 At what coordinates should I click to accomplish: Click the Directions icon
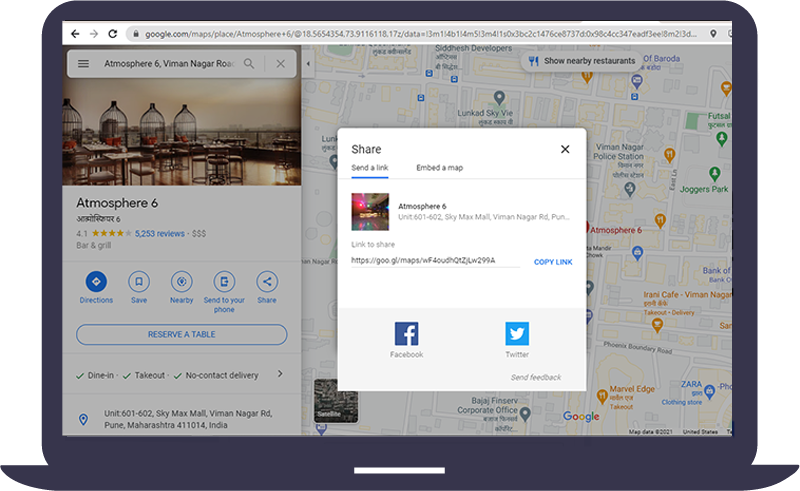tap(96, 281)
